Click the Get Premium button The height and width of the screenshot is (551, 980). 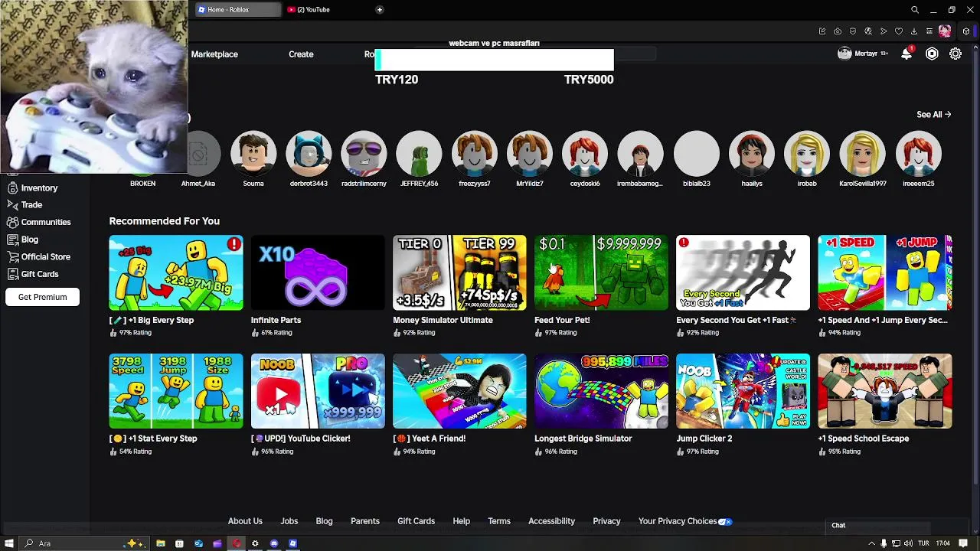pyautogui.click(x=42, y=297)
